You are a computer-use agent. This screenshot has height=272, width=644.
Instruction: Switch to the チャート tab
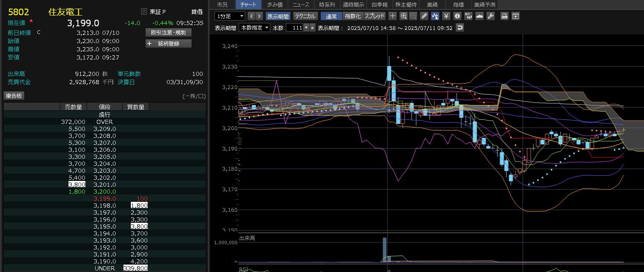pos(248,5)
